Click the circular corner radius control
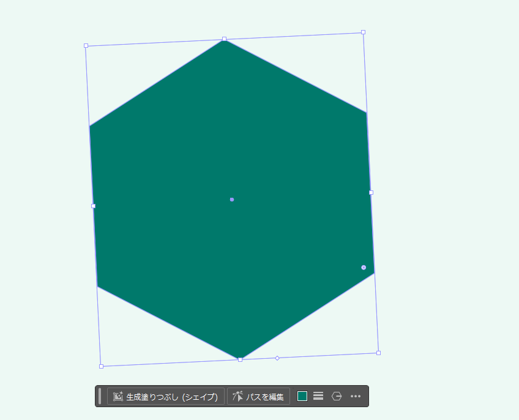 point(364,268)
